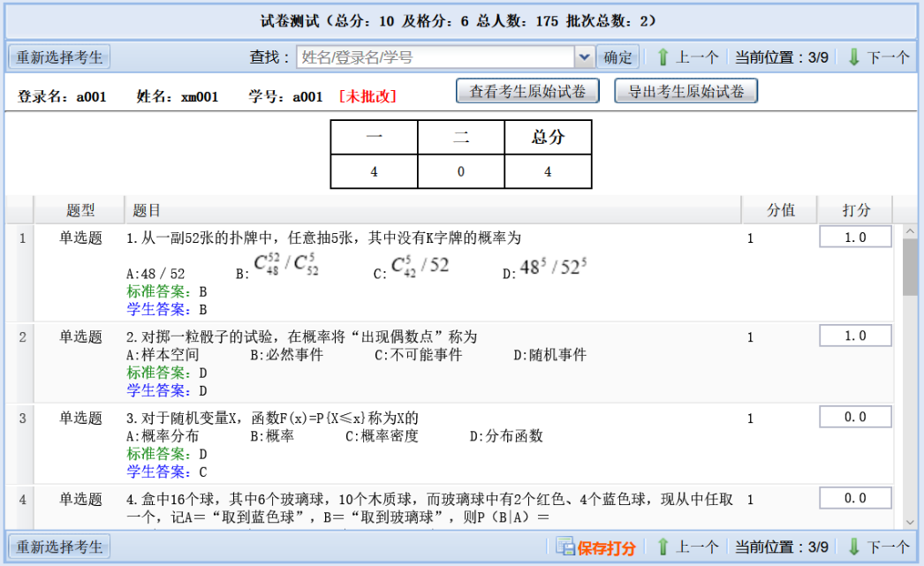Click the 保存打分 save scoring link
924x566 pixels.
pos(606,547)
